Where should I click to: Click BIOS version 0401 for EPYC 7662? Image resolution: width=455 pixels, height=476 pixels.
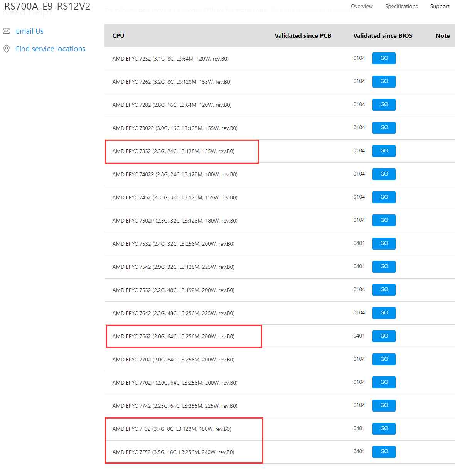tap(359, 336)
